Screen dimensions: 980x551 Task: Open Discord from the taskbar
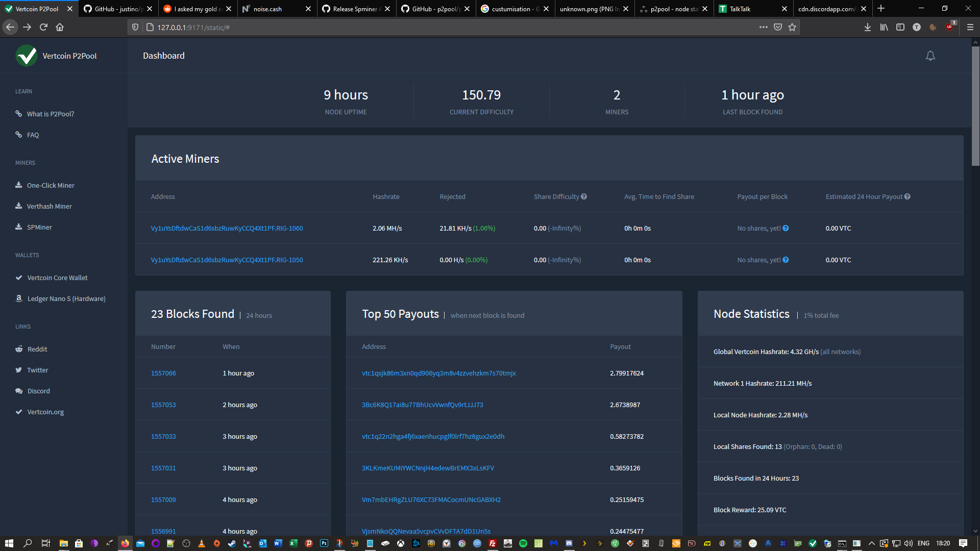click(x=569, y=543)
